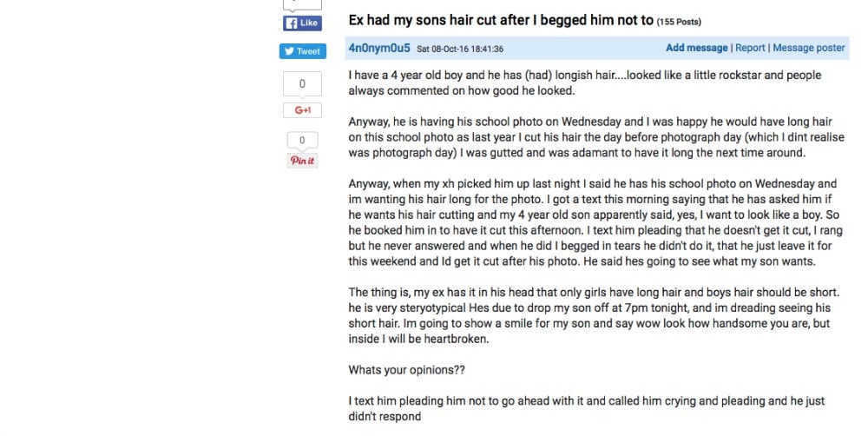The height and width of the screenshot is (436, 868).
Task: Click the Google Plus share count box
Action: pos(302,83)
